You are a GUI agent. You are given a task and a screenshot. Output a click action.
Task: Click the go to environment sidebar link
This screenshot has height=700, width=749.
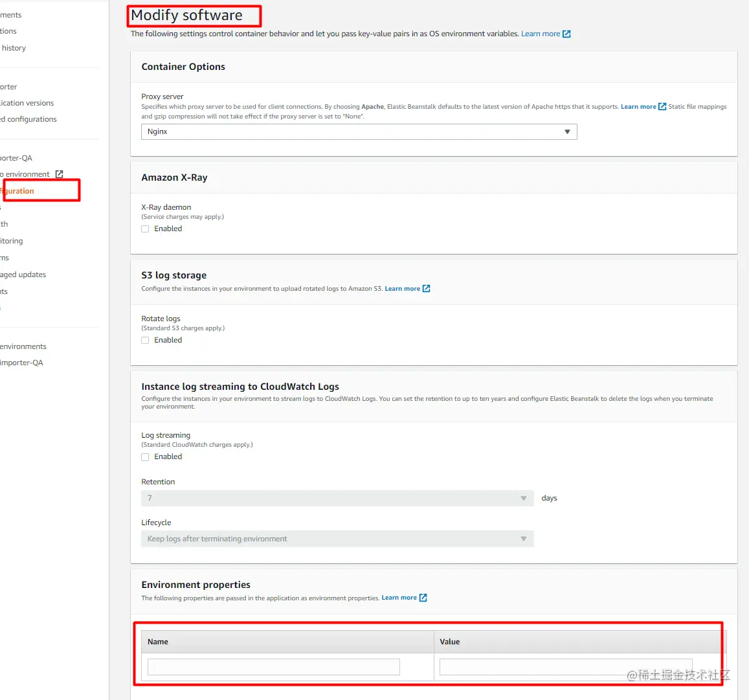[x=25, y=174]
